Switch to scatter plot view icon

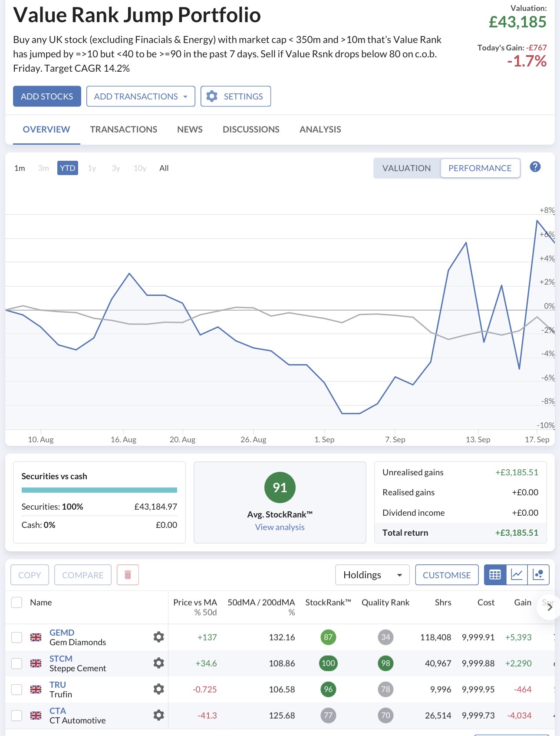[x=538, y=575]
